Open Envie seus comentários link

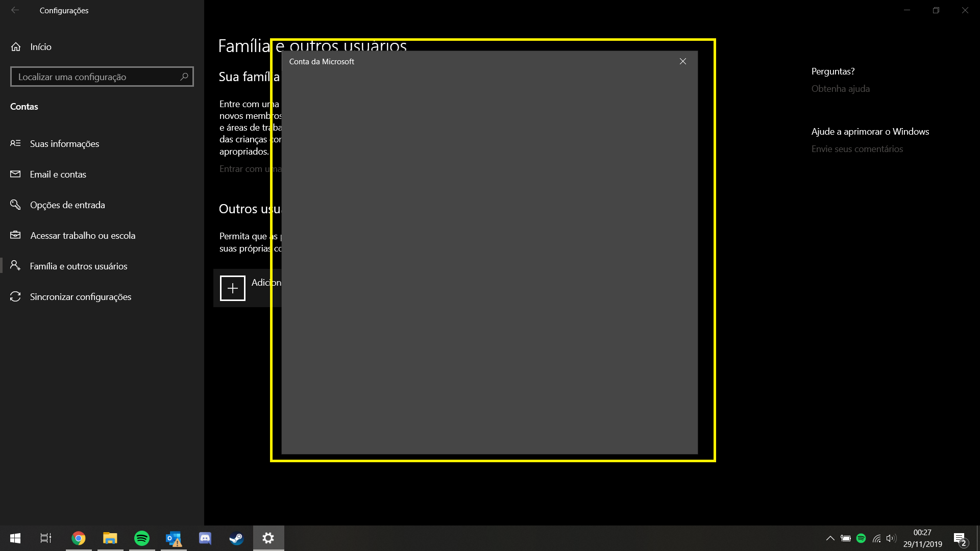pos(857,149)
